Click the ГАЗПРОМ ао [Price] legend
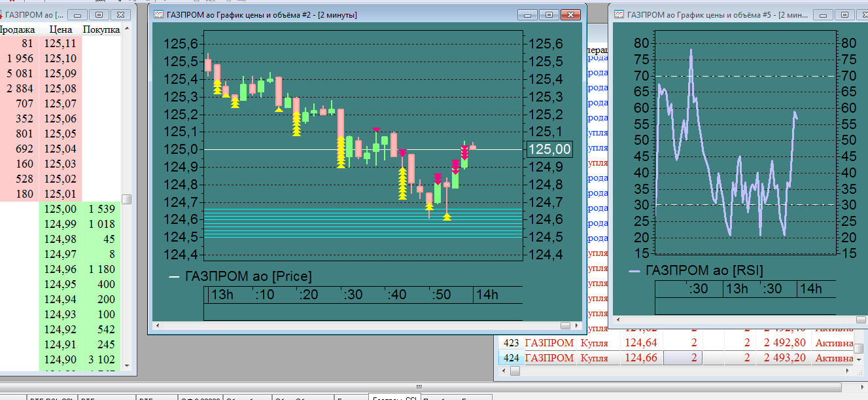 coord(241,276)
